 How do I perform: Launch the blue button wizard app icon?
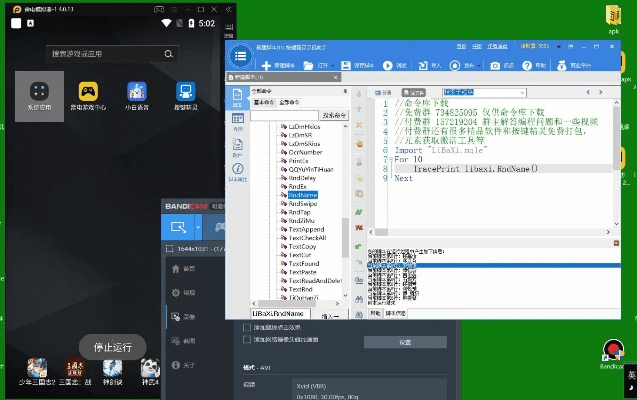point(184,91)
